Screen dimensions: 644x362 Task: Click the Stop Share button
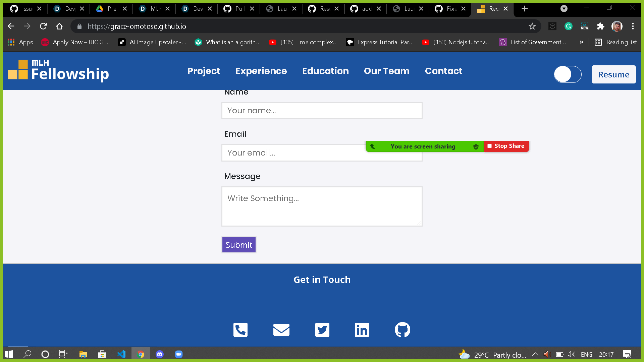coord(506,146)
